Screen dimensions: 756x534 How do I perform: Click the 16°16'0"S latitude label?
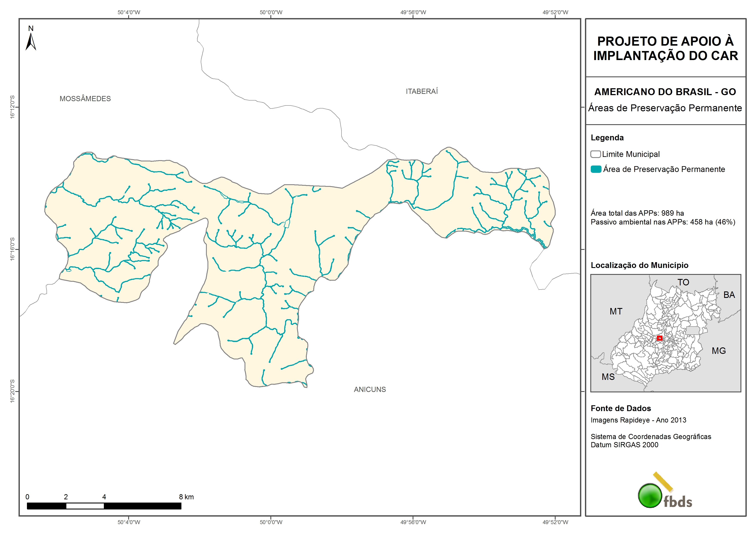(x=12, y=249)
